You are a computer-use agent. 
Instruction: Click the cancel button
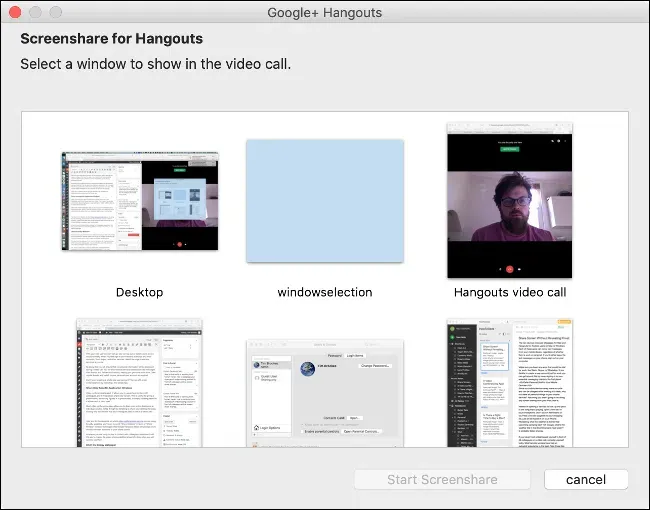586,479
